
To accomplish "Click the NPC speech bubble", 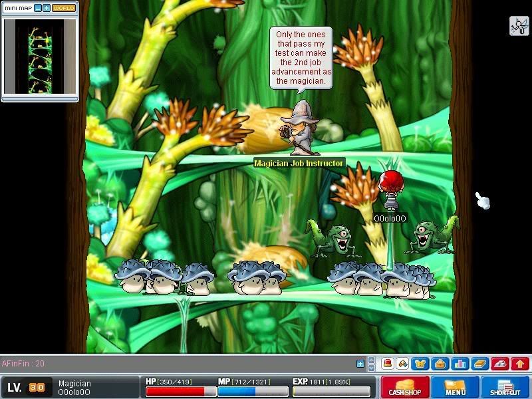I will [301, 58].
